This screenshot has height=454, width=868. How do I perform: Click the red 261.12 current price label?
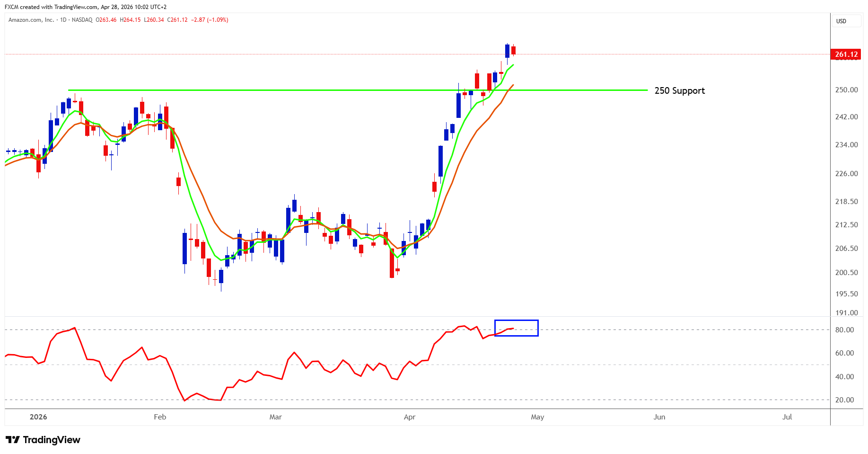click(x=846, y=54)
